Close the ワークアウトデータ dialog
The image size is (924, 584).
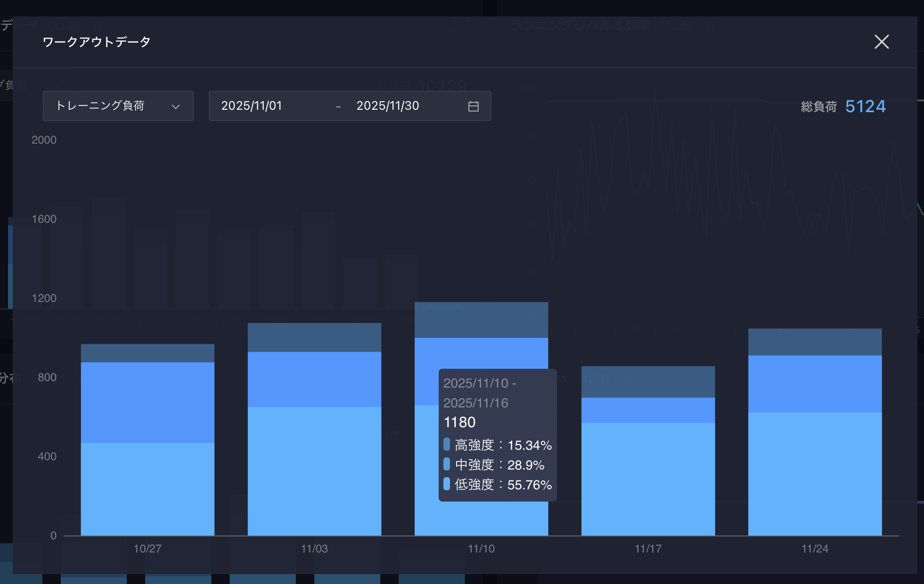tap(881, 42)
